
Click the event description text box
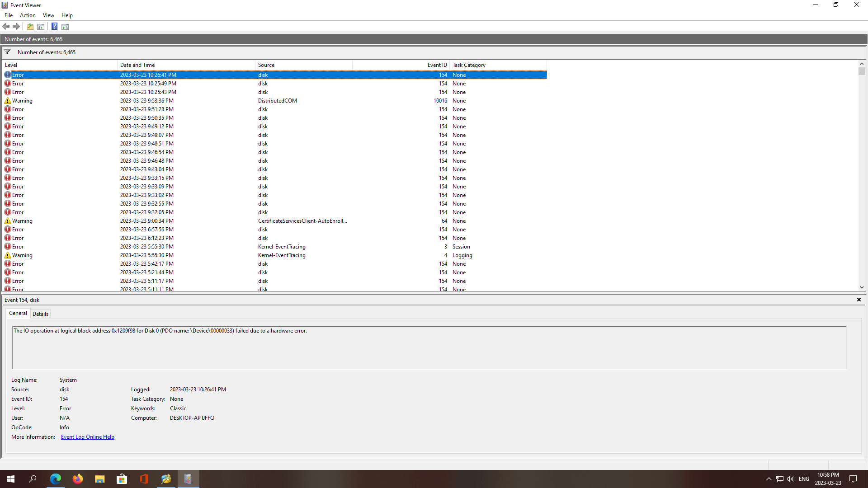coord(429,347)
